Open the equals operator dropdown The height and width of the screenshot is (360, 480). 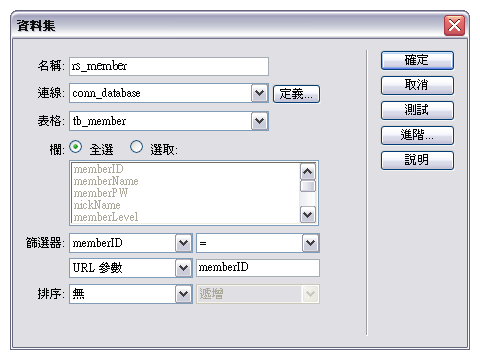point(258,243)
